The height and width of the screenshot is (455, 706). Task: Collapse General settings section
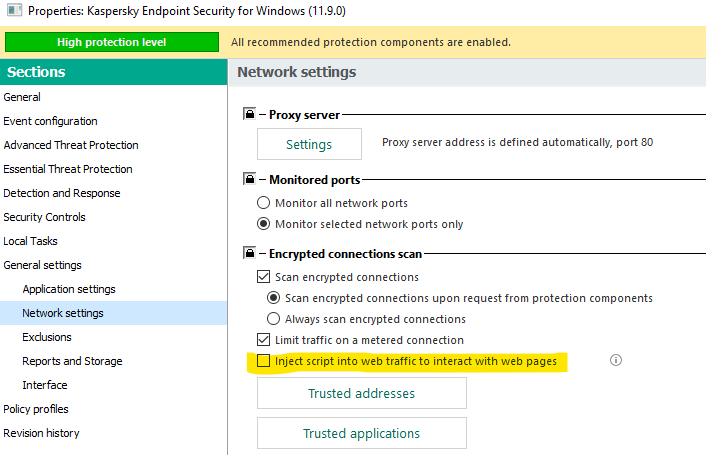(42, 265)
